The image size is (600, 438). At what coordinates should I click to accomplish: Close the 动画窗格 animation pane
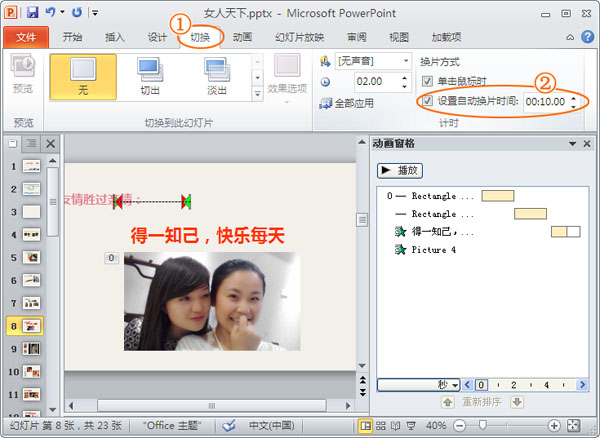(587, 144)
